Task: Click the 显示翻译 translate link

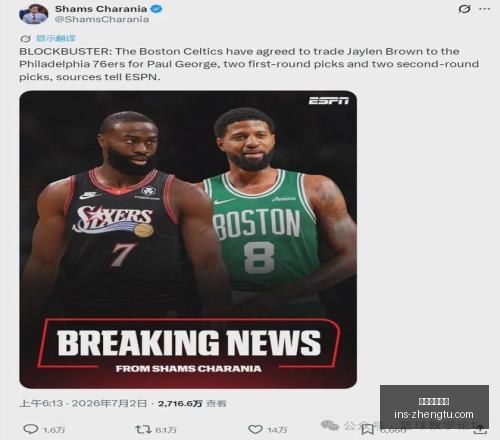Action: click(x=56, y=38)
